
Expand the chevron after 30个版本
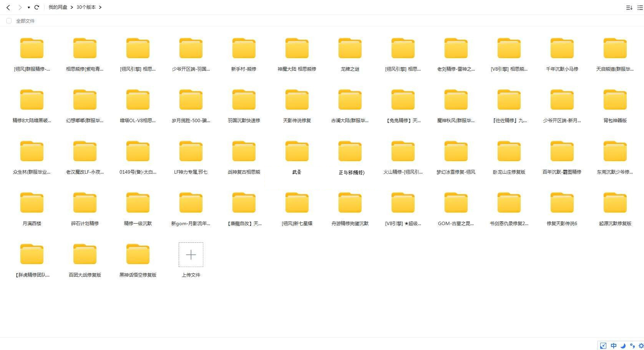pos(100,7)
